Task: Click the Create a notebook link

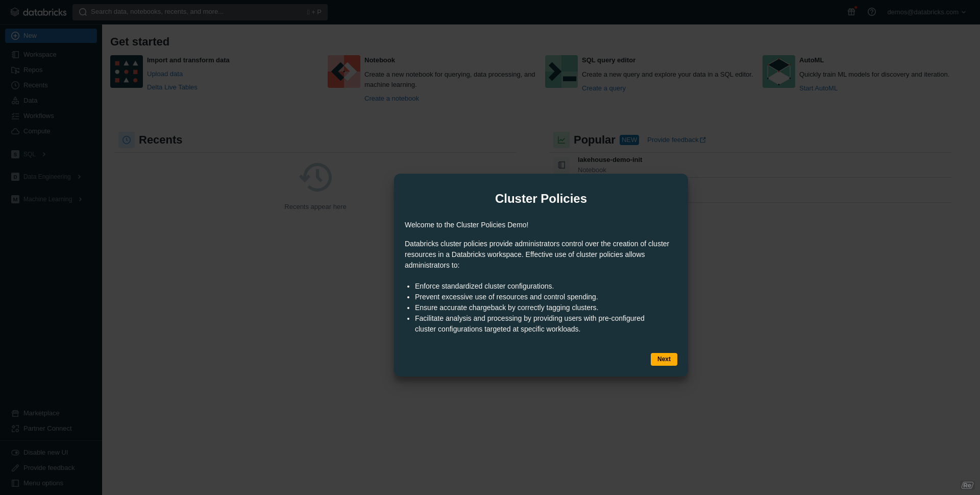Action: [391, 98]
